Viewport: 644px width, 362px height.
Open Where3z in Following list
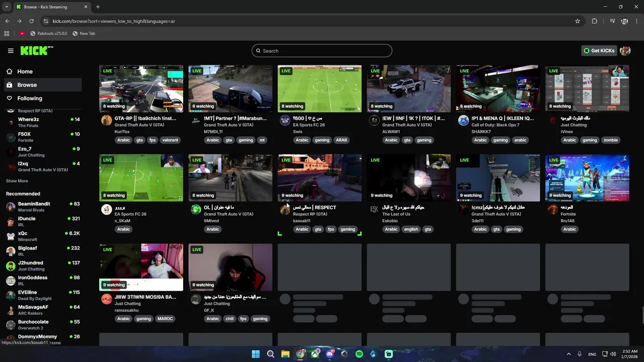click(43, 122)
